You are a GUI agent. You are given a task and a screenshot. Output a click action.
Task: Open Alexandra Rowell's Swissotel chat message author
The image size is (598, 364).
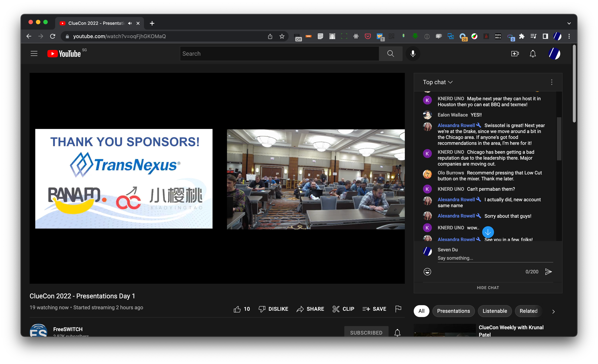(456, 125)
